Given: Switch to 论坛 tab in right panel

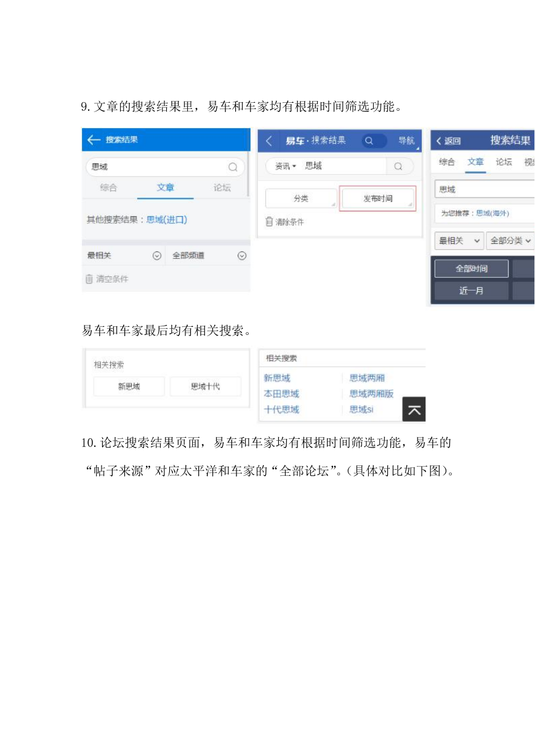Looking at the screenshot, I should (x=504, y=162).
